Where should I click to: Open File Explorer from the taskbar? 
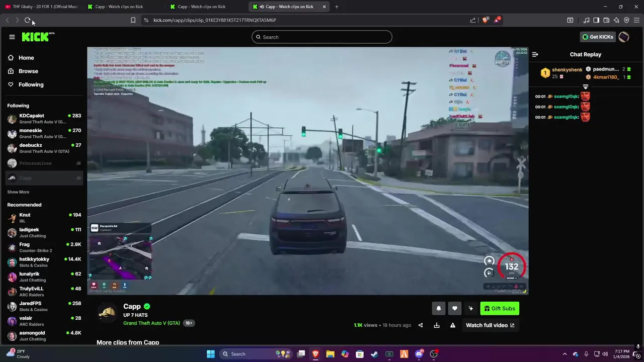point(330,354)
